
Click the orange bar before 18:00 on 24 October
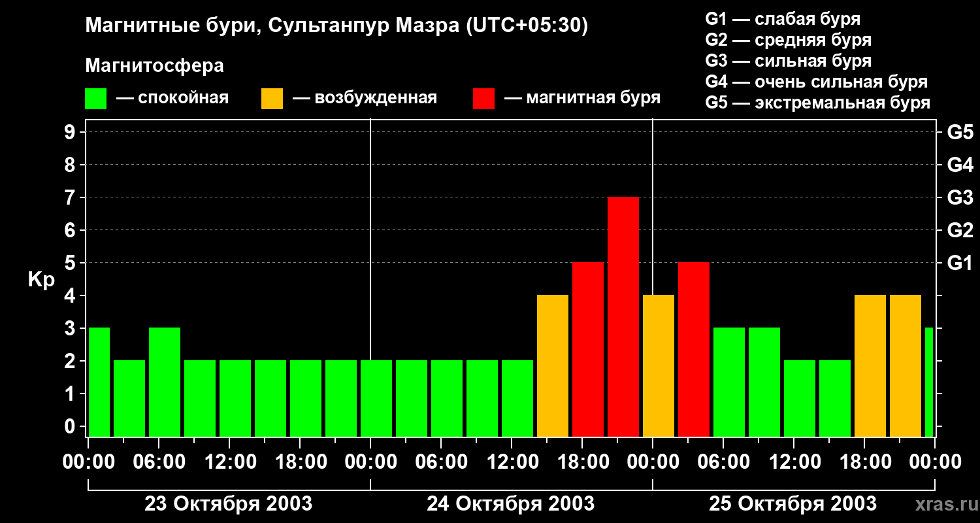552,365
